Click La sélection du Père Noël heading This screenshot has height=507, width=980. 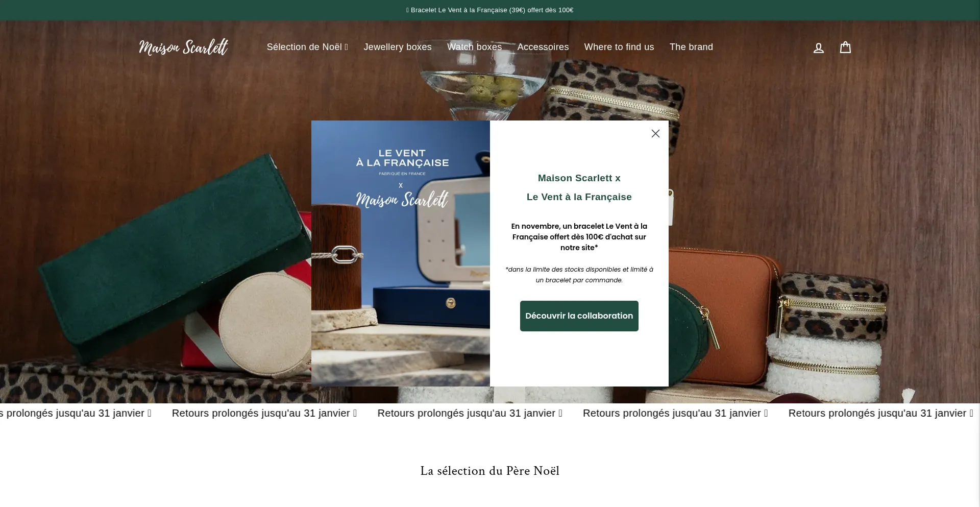click(x=490, y=471)
